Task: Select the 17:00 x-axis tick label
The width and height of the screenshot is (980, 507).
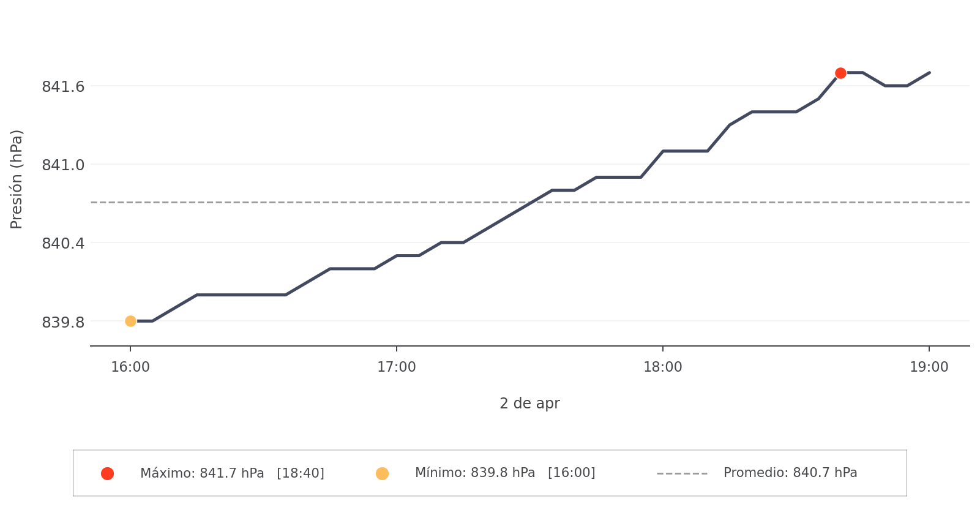Action: coord(397,367)
